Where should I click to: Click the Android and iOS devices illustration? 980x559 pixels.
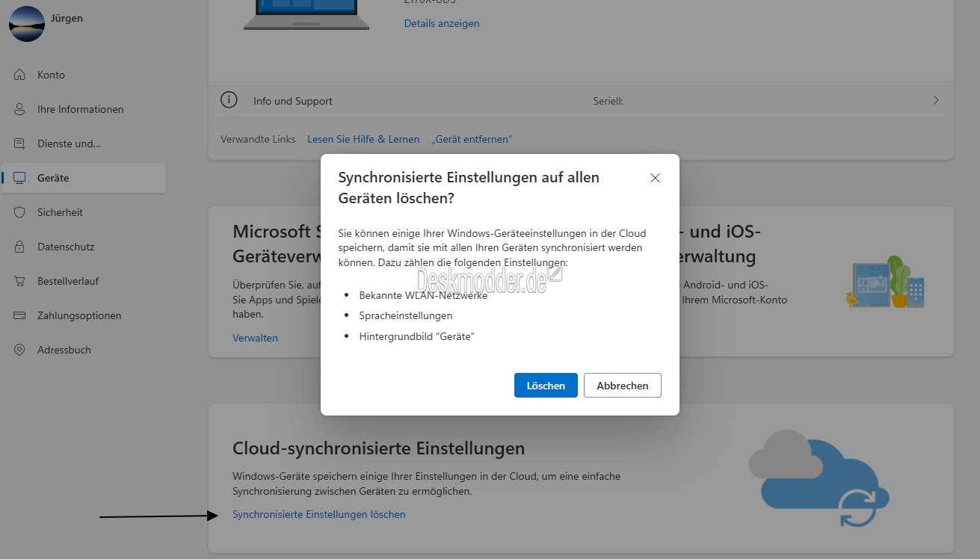point(886,282)
